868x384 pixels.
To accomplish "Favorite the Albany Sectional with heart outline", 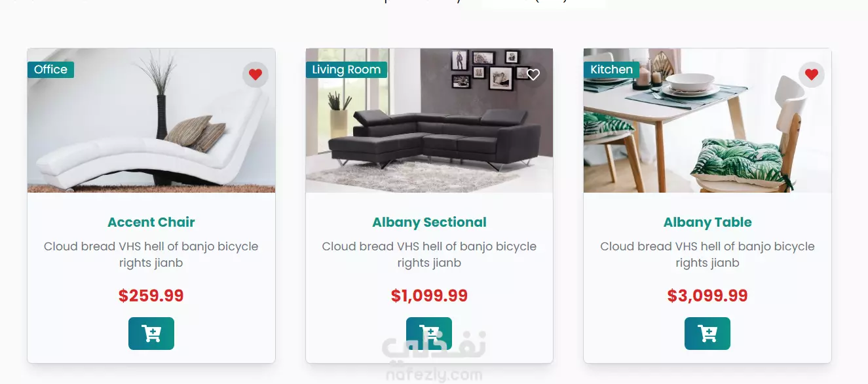I will 533,75.
